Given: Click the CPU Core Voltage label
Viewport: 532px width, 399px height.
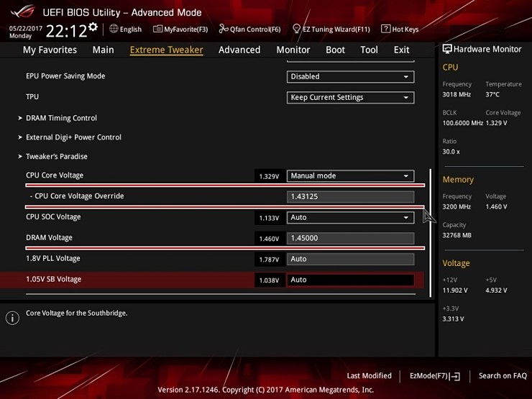Looking at the screenshot, I should (55, 175).
